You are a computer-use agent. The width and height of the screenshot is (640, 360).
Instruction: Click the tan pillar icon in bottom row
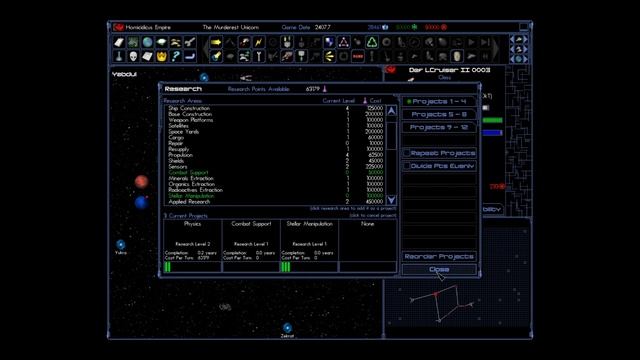coord(457,56)
